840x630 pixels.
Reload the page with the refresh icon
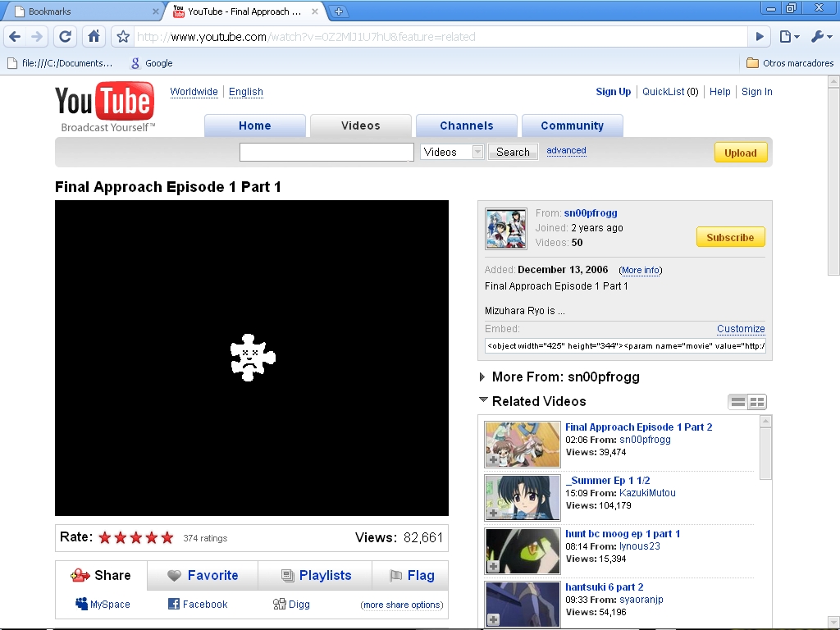coord(66,36)
